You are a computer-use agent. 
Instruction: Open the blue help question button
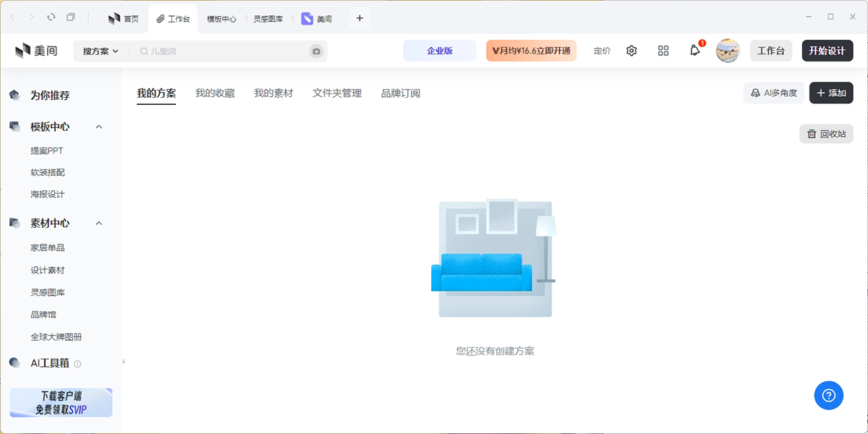[x=829, y=395]
